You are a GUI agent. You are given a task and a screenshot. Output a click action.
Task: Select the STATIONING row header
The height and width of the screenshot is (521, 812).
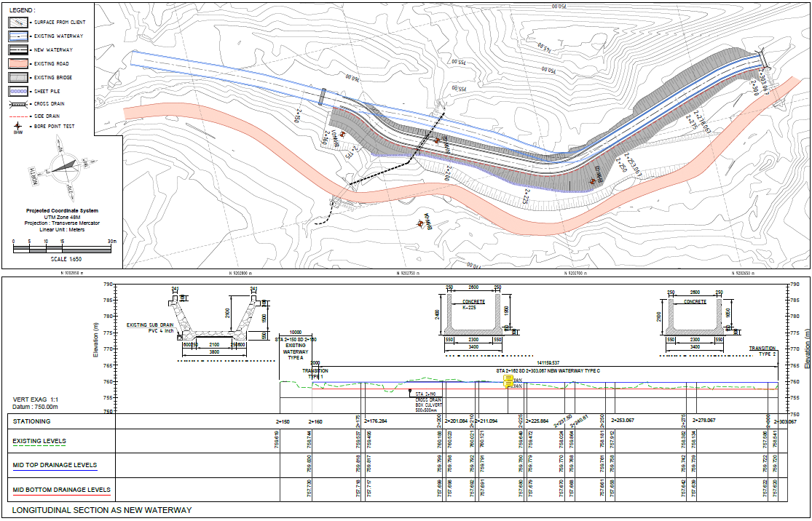(x=32, y=421)
